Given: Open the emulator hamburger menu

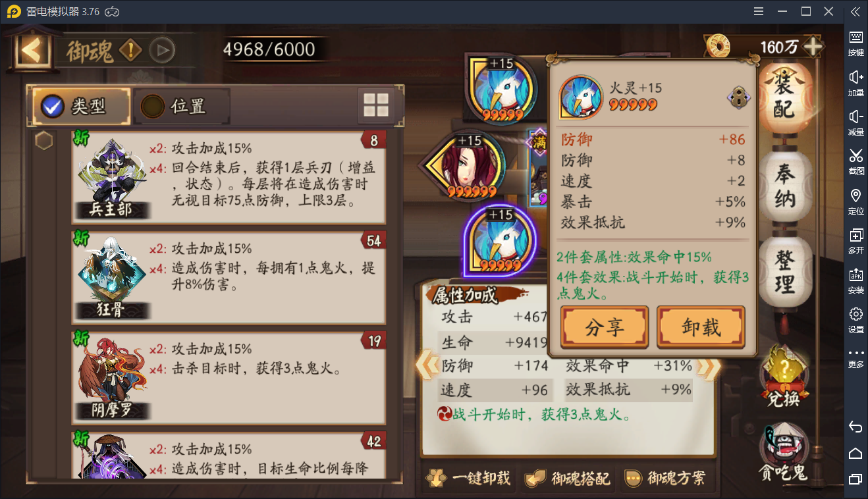Looking at the screenshot, I should tap(759, 11).
